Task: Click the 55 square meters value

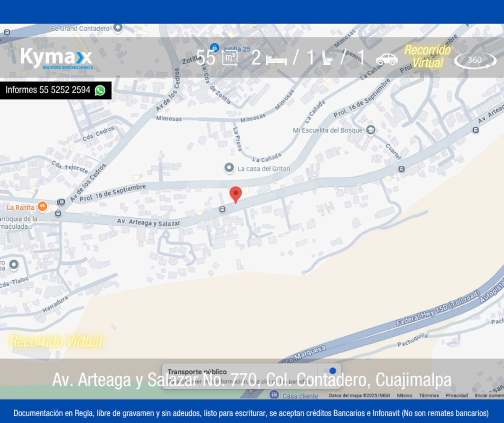Action: pos(206,58)
